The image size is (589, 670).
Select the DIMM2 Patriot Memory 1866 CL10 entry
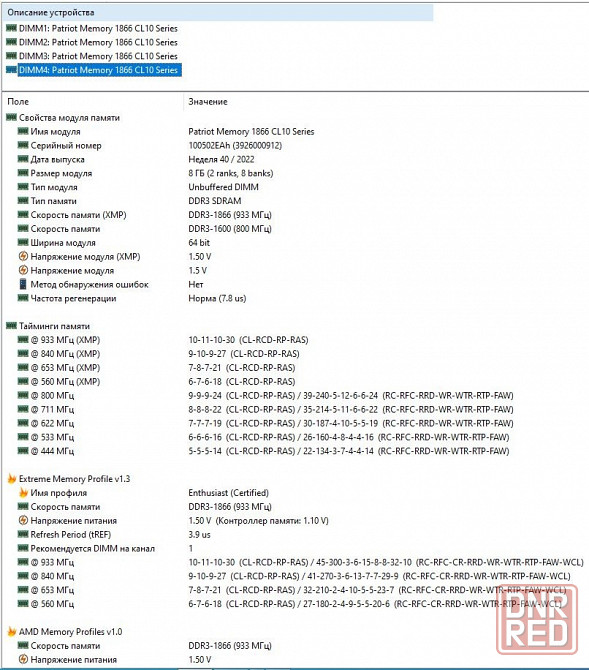pyautogui.click(x=98, y=42)
